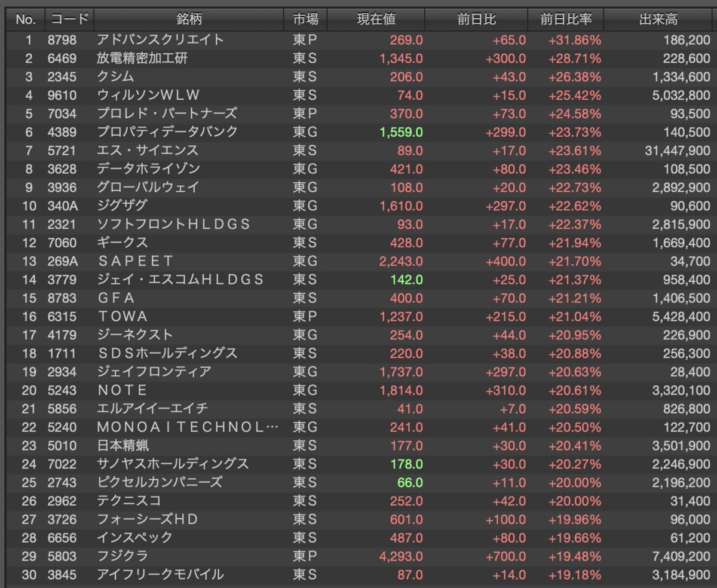Viewport: 717px width, 588px height.
Task: Select the 日本精蝋 stock name
Action: [x=122, y=445]
